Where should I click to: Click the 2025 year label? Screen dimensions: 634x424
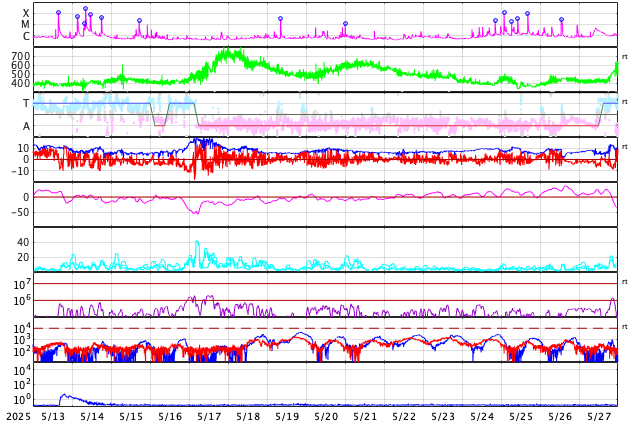pyautogui.click(x=19, y=416)
